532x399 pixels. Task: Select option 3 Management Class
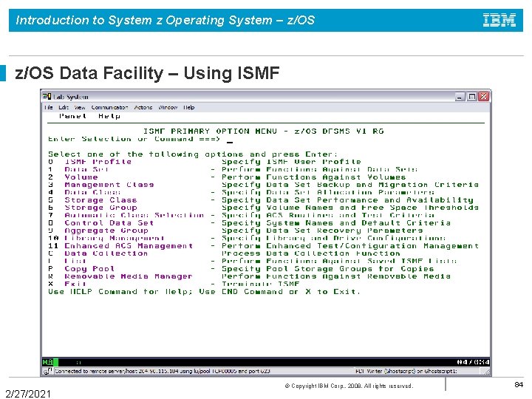coord(101,185)
